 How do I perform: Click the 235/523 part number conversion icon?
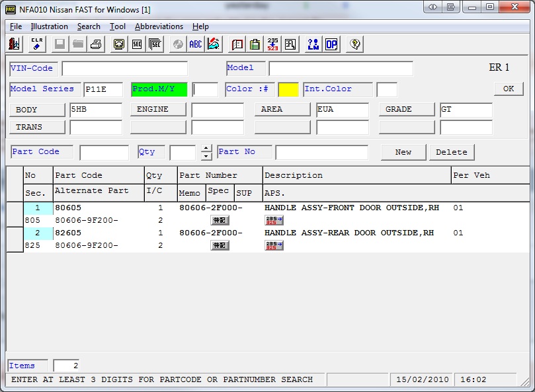[272, 44]
